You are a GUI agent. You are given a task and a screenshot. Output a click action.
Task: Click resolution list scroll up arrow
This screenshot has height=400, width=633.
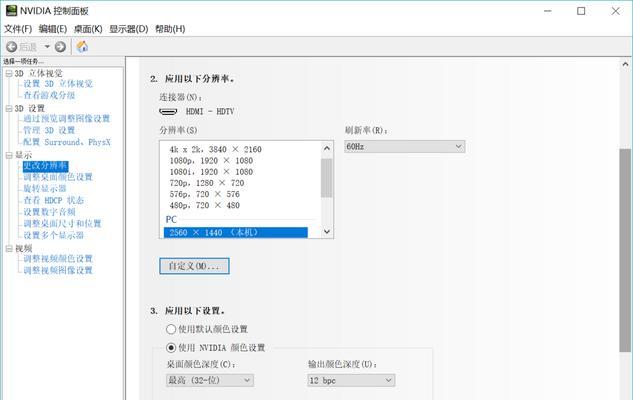pos(327,148)
